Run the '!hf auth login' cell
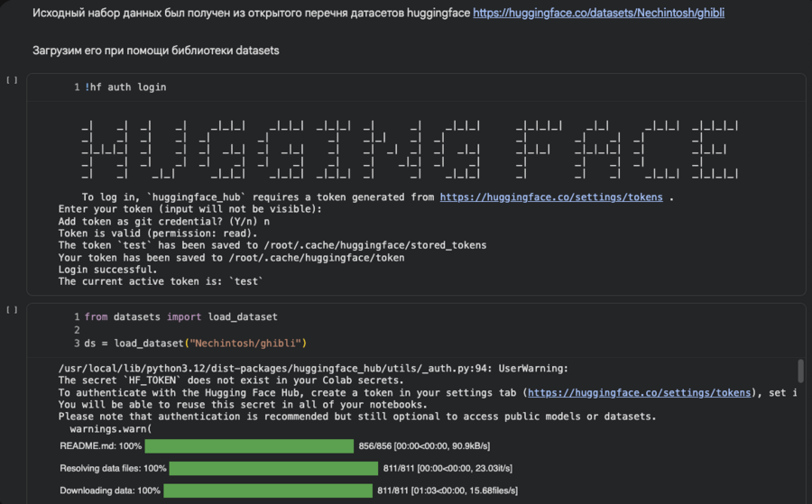This screenshot has width=812, height=504. pos(12,80)
